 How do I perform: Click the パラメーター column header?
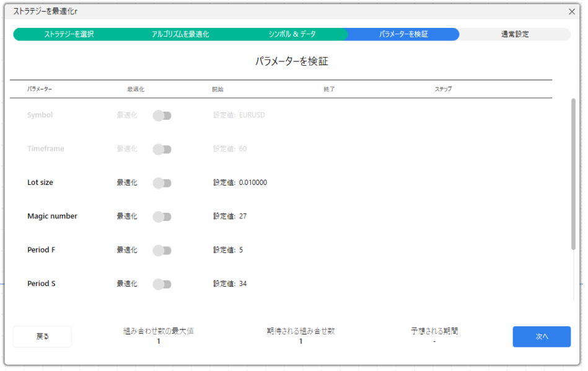tap(40, 89)
